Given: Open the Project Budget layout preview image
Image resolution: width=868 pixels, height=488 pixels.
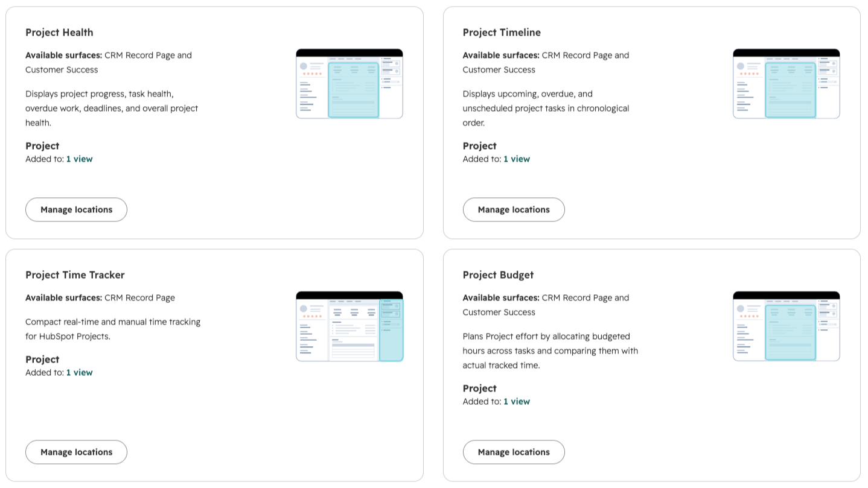Looking at the screenshot, I should pos(787,326).
